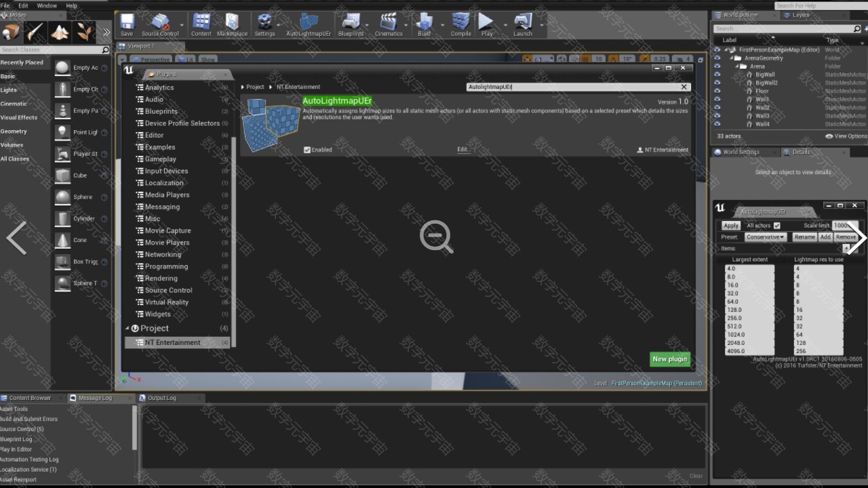
Task: Expand the modes panel overflow chevron
Action: tap(106, 32)
